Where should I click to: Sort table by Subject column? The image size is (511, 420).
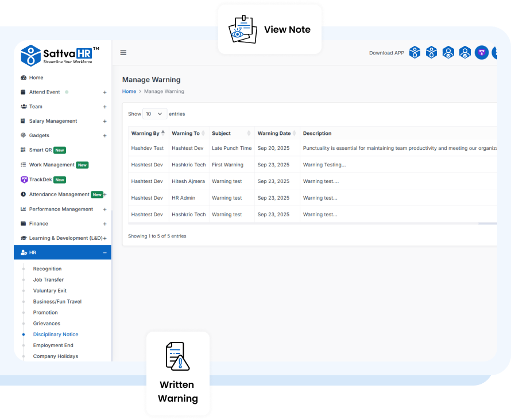249,133
